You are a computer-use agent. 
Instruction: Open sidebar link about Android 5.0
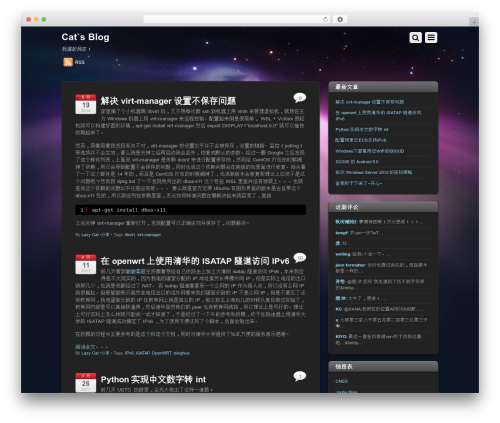point(357,162)
